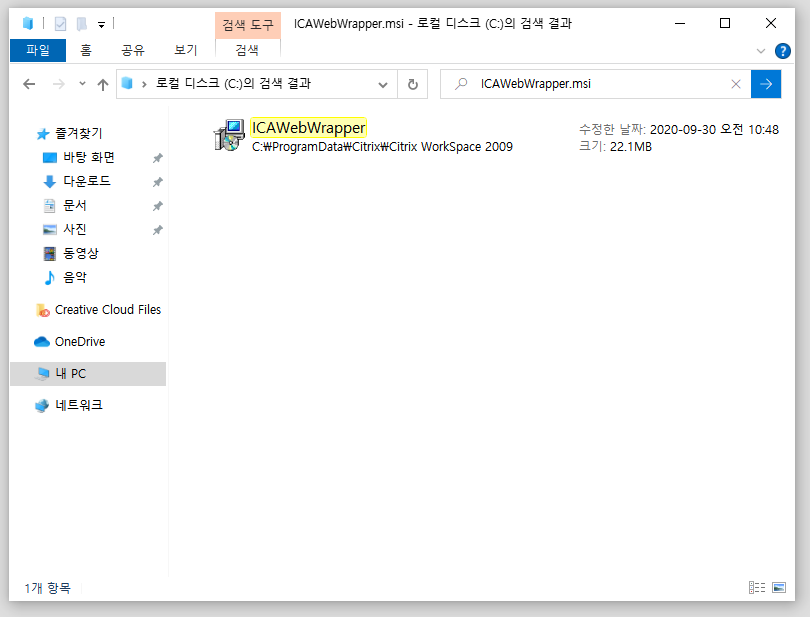Click the forward navigation arrow
Screen dimensions: 810x617
point(59,84)
